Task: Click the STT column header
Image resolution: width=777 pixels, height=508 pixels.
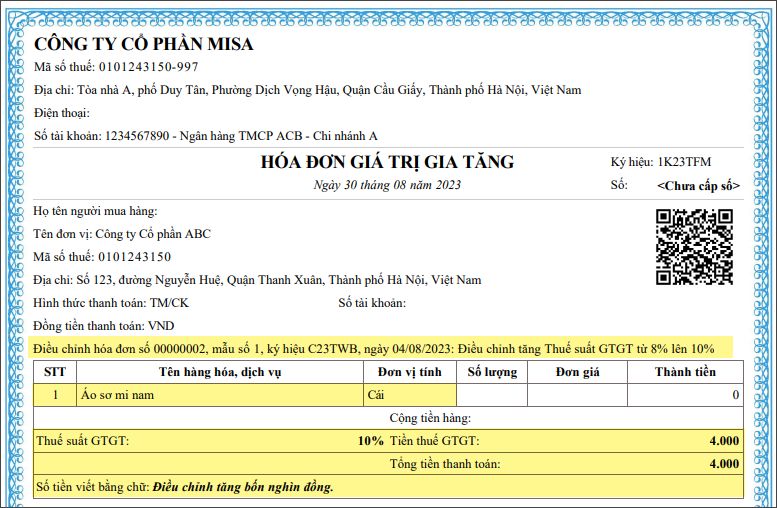Action: [x=54, y=373]
